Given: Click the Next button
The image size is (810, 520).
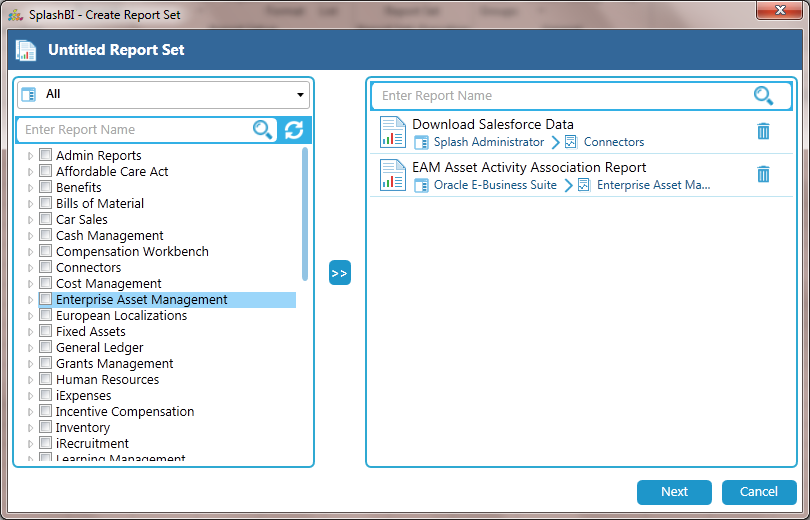Looking at the screenshot, I should (x=674, y=492).
